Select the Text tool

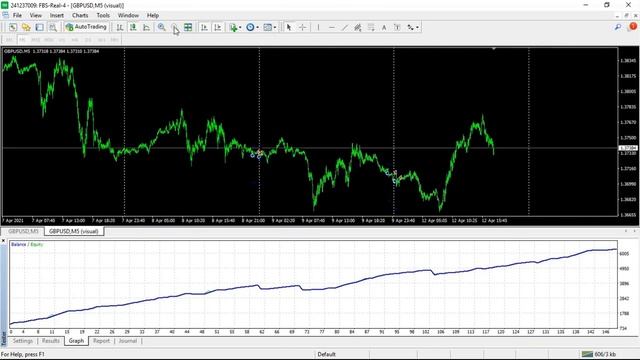(384, 27)
